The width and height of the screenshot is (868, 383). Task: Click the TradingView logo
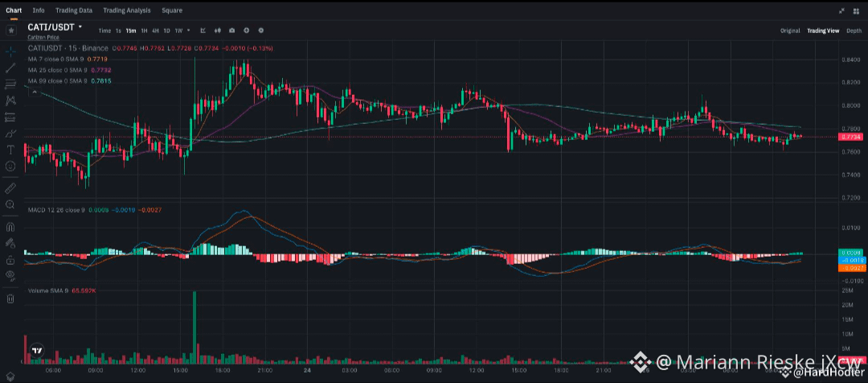click(x=38, y=350)
